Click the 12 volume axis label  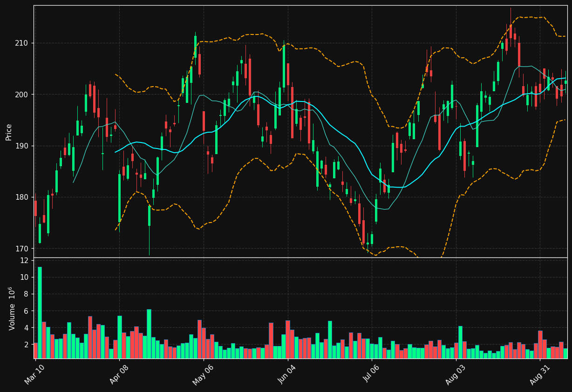pyautogui.click(x=24, y=260)
